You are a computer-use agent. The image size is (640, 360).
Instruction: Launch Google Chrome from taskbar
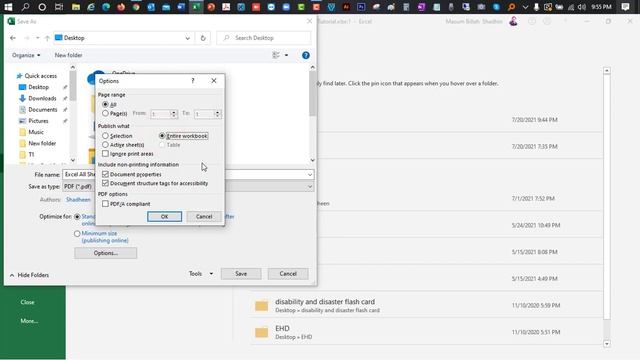point(136,7)
